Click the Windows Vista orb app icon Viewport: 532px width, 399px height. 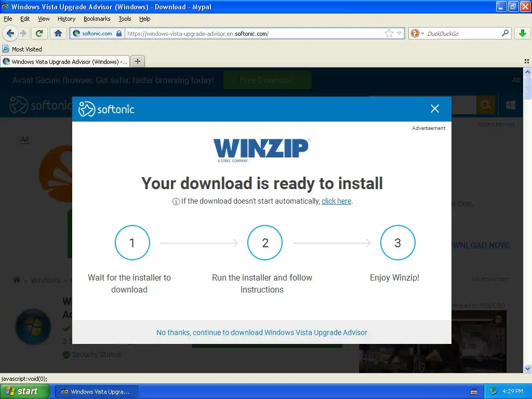pyautogui.click(x=33, y=326)
